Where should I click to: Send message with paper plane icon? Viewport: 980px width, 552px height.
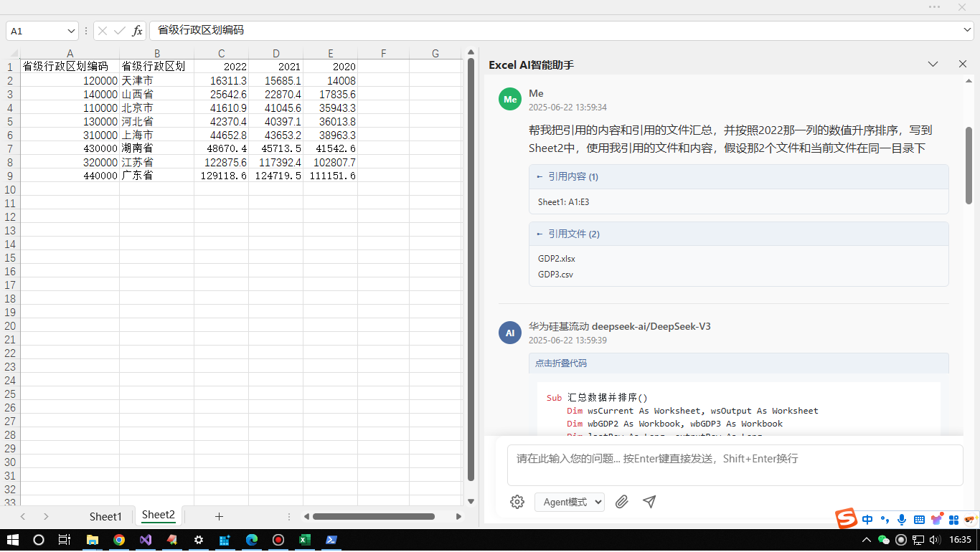click(x=649, y=502)
